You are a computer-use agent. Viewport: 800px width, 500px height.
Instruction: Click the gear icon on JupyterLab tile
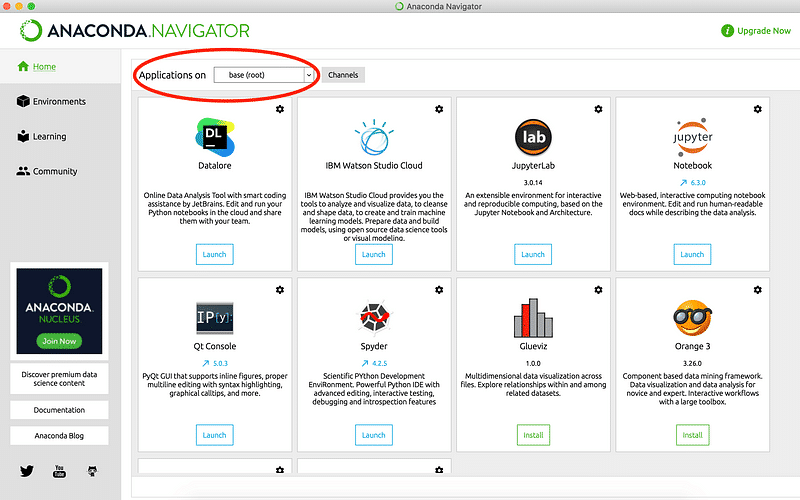(x=598, y=109)
